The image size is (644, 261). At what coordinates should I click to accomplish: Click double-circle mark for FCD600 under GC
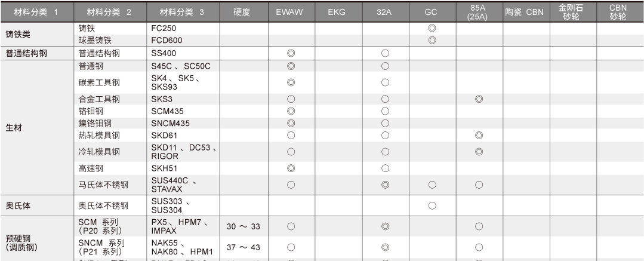point(432,40)
